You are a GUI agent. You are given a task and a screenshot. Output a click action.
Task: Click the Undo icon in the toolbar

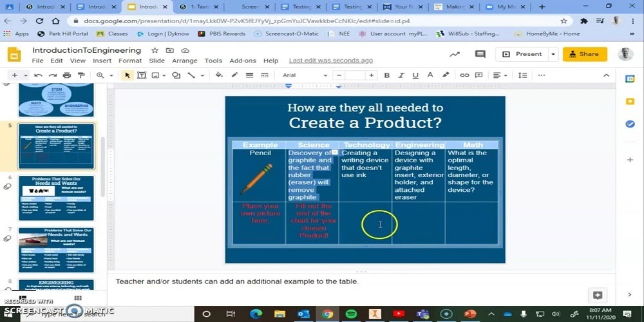tap(39, 75)
